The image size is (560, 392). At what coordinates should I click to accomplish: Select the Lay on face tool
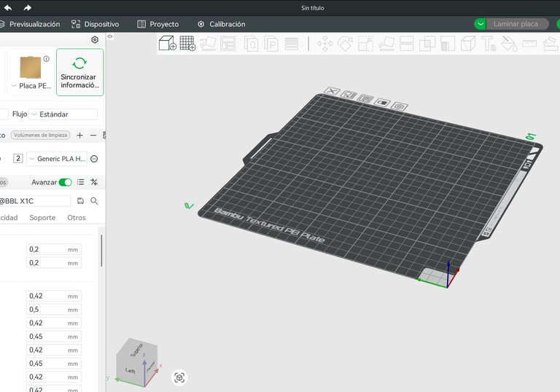pos(386,44)
